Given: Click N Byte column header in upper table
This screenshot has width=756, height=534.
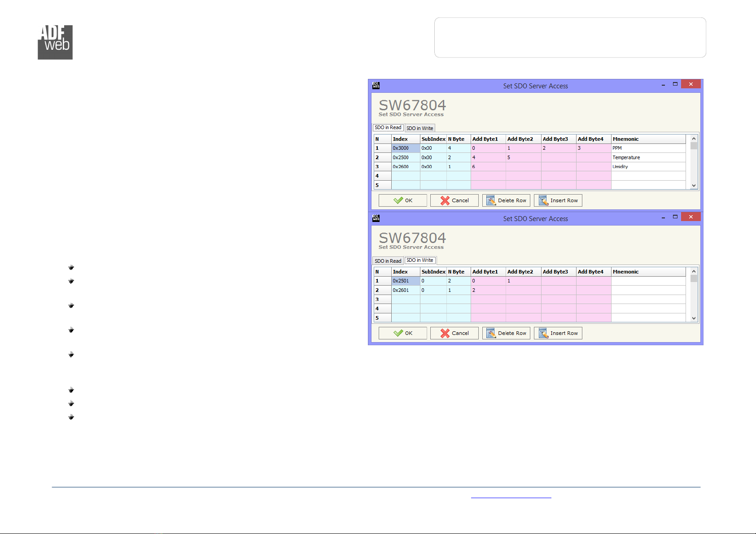Looking at the screenshot, I should pos(459,139).
